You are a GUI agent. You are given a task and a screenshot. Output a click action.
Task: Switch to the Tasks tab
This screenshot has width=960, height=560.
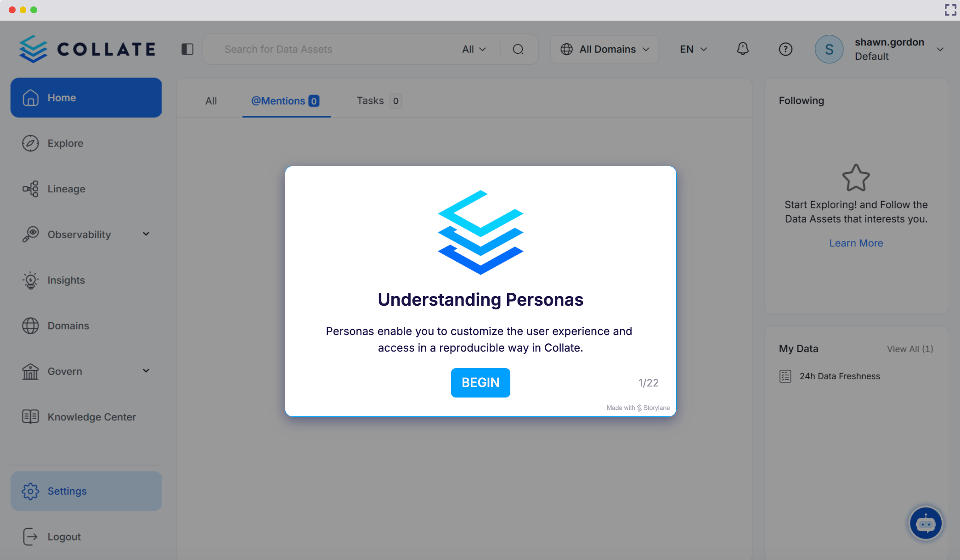(x=370, y=101)
